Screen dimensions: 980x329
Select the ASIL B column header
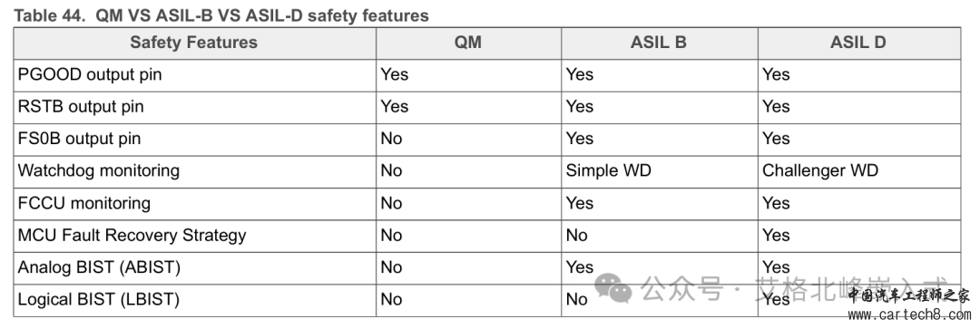pos(659,43)
